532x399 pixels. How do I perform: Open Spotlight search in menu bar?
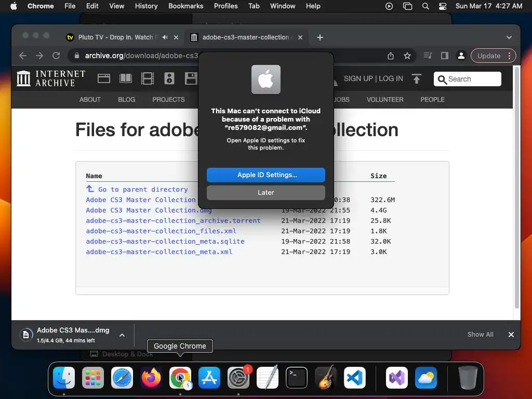(425, 6)
